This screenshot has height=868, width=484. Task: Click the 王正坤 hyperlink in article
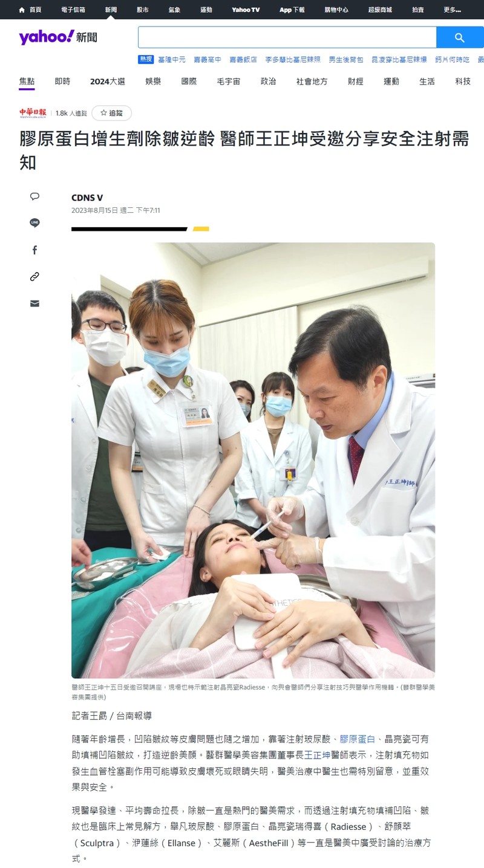[317, 755]
